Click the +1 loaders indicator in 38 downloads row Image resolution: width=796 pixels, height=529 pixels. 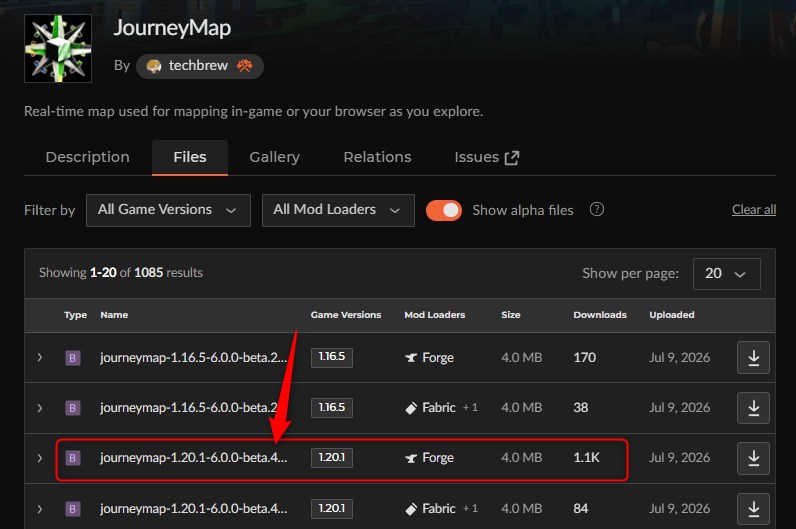pyautogui.click(x=470, y=408)
